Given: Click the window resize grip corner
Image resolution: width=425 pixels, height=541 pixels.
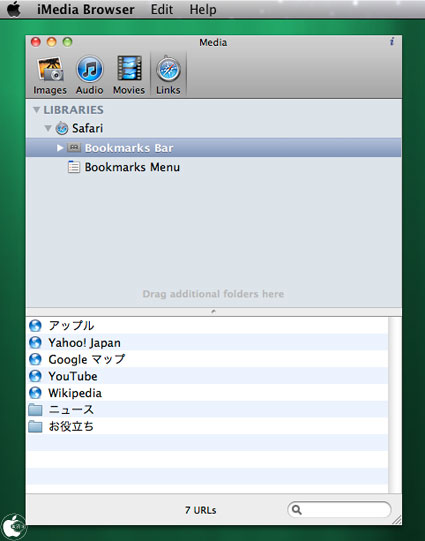Looking at the screenshot, I should coord(397,520).
